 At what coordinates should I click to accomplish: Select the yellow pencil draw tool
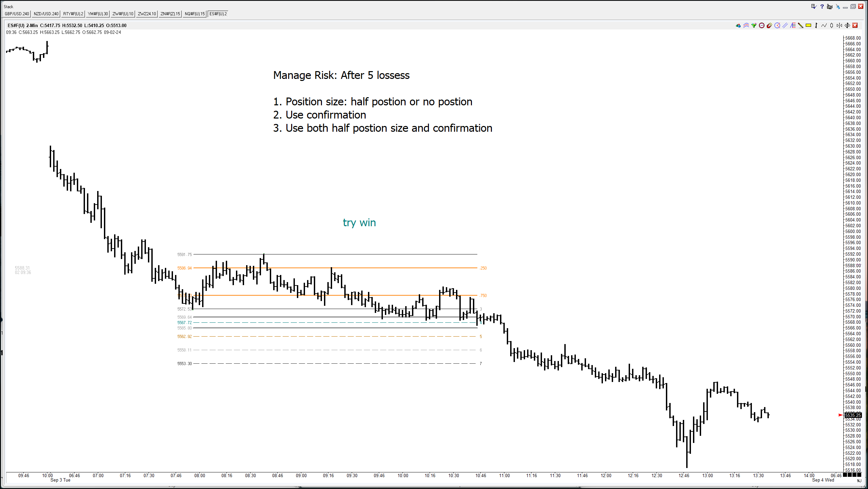(801, 25)
